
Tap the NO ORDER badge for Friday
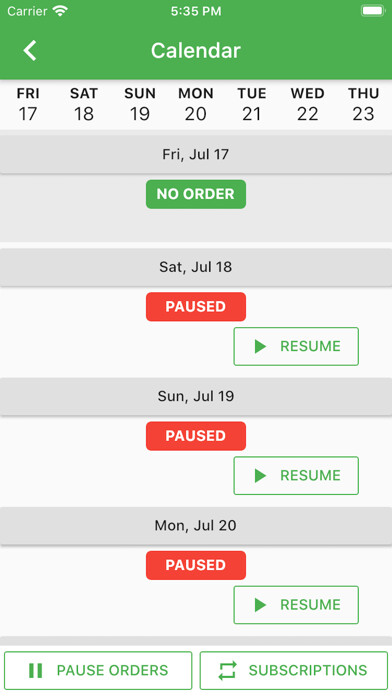tap(196, 194)
